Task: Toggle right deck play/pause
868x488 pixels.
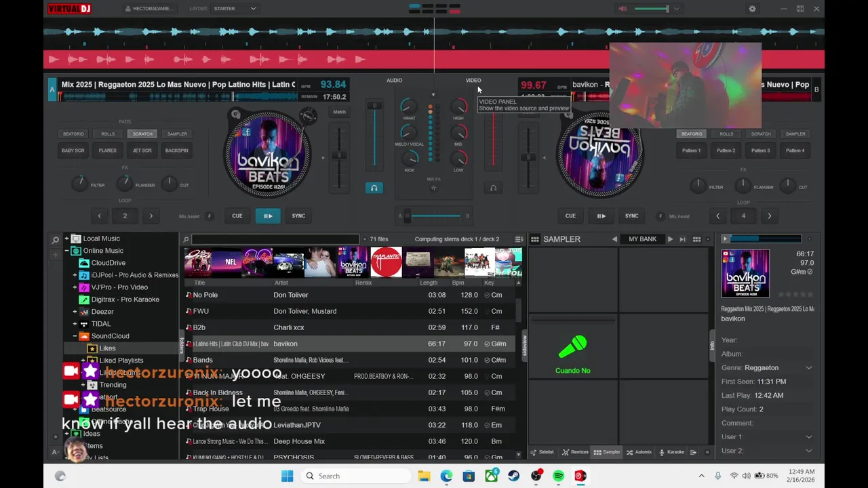Action: pyautogui.click(x=601, y=216)
